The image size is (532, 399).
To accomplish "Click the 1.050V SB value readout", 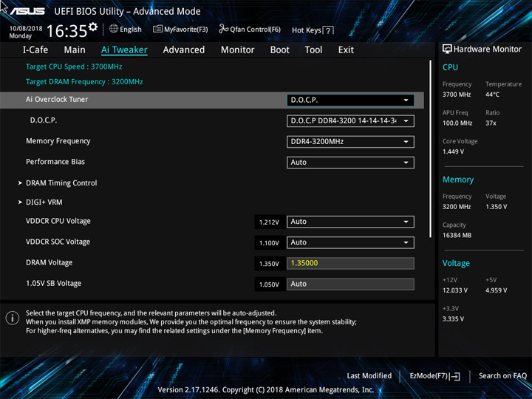I will click(x=270, y=284).
